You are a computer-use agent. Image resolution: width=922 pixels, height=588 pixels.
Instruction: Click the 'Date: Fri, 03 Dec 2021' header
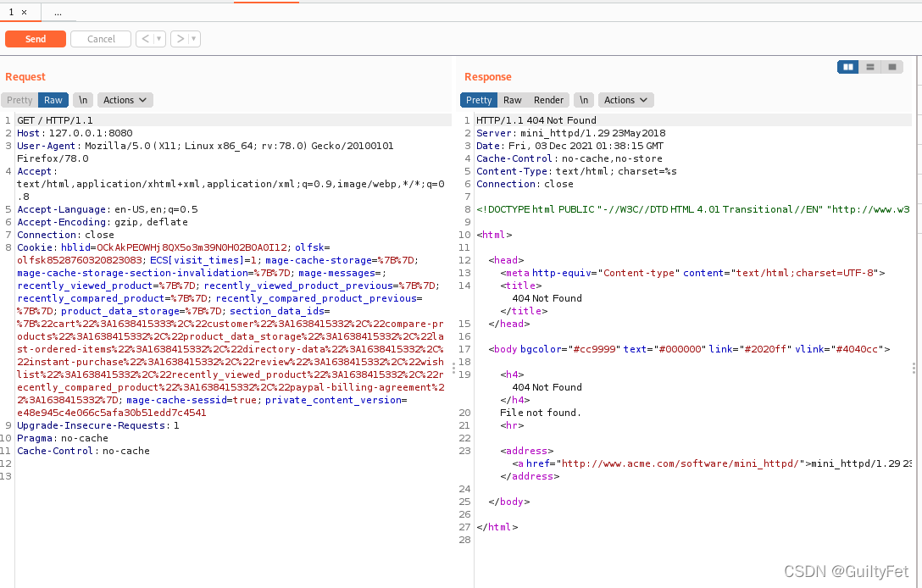[569, 146]
